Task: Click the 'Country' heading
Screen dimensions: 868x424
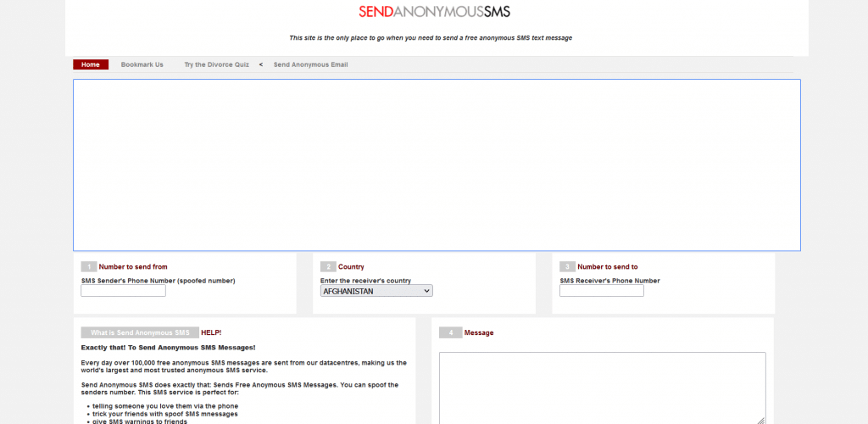Action: [351, 267]
